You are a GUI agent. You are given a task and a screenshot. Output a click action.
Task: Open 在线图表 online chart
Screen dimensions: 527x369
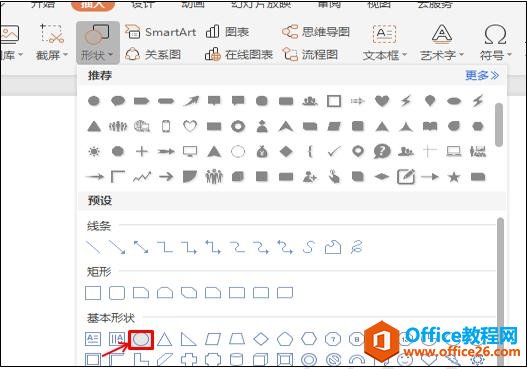tap(239, 54)
